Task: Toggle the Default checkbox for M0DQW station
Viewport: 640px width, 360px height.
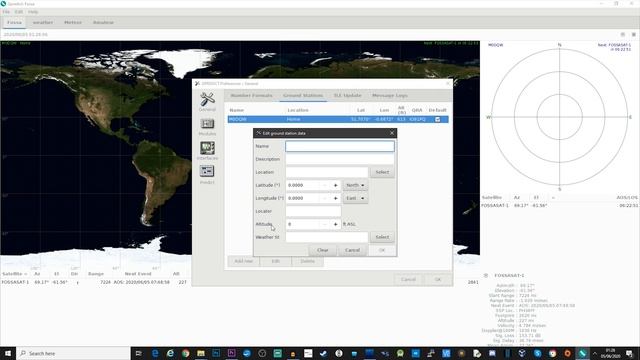Action: tap(438, 119)
